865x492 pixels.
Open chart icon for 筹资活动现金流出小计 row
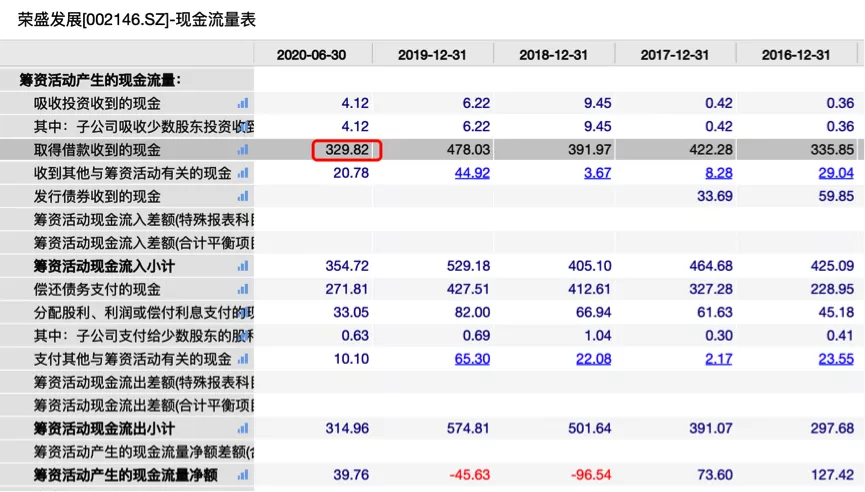pyautogui.click(x=243, y=428)
